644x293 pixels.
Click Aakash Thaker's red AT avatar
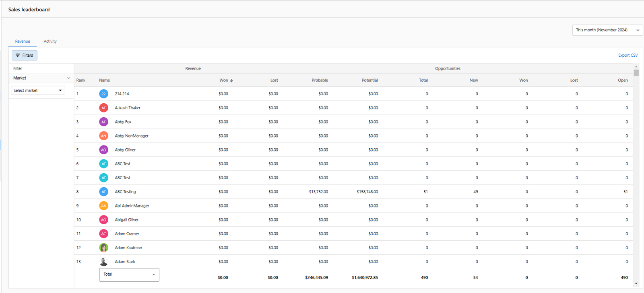click(103, 108)
